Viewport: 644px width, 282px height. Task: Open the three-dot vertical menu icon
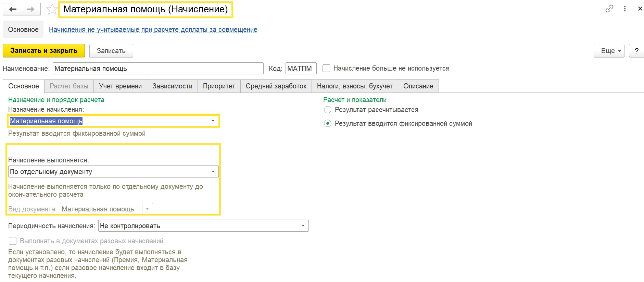coord(625,9)
